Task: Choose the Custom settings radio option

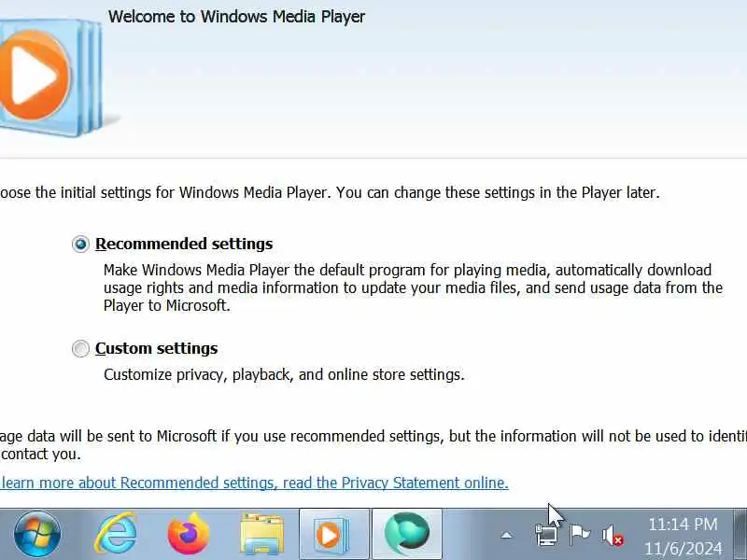Action: tap(80, 348)
